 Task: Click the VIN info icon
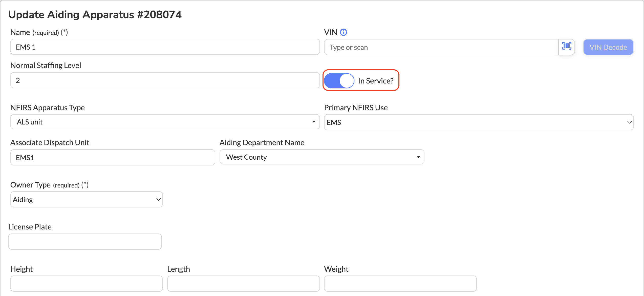pos(343,32)
